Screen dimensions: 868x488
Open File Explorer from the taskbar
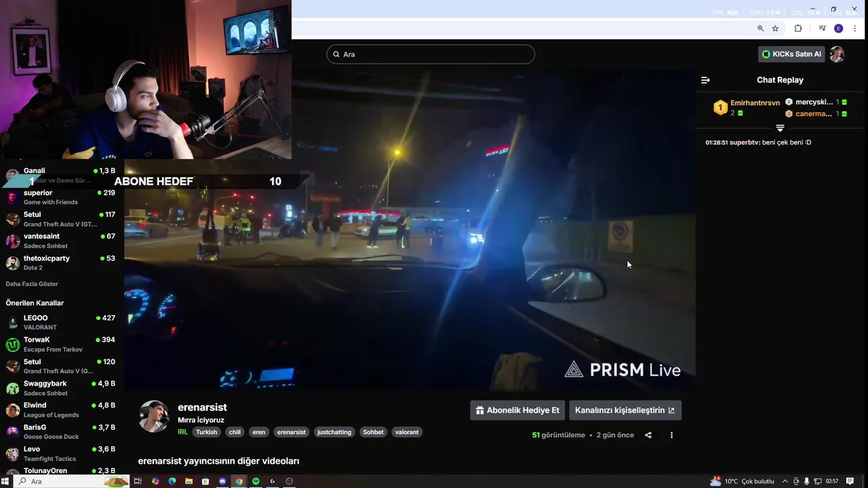(189, 481)
